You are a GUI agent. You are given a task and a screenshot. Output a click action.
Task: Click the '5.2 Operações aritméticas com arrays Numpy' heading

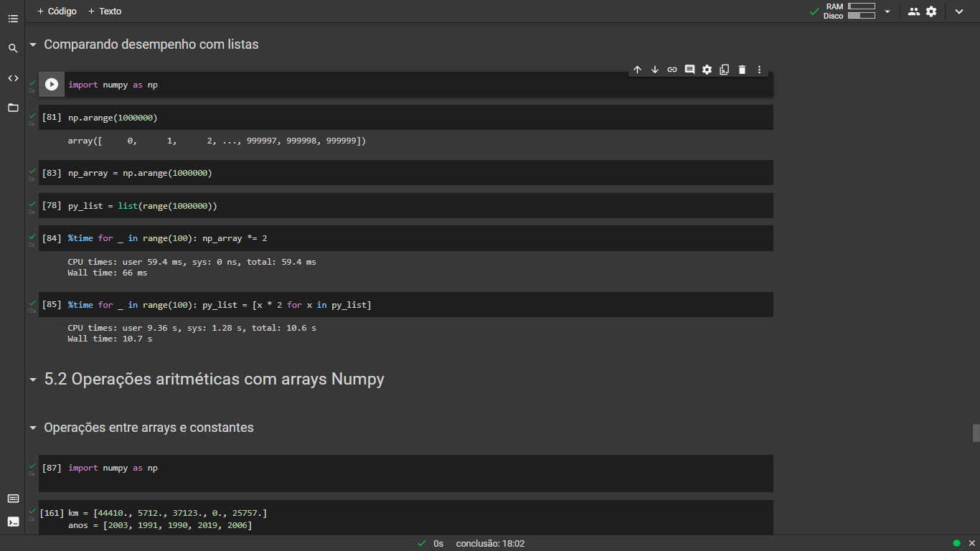[215, 379]
